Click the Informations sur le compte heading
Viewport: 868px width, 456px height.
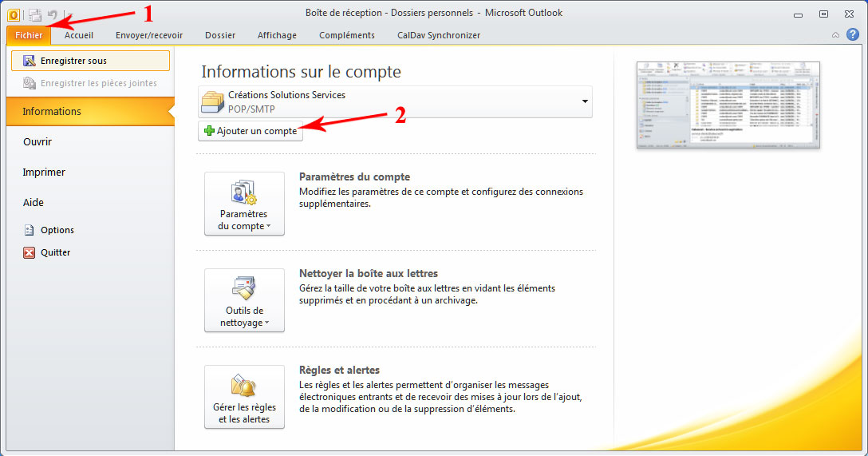tap(301, 72)
